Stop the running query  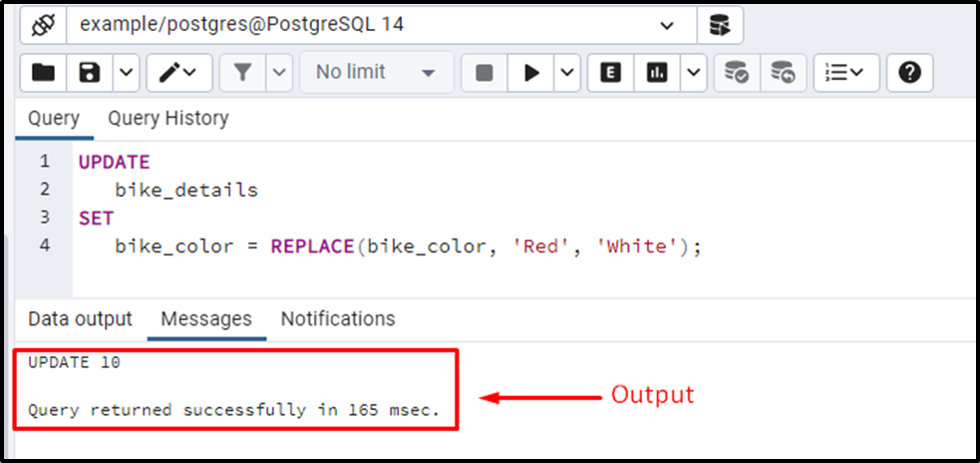pos(485,73)
